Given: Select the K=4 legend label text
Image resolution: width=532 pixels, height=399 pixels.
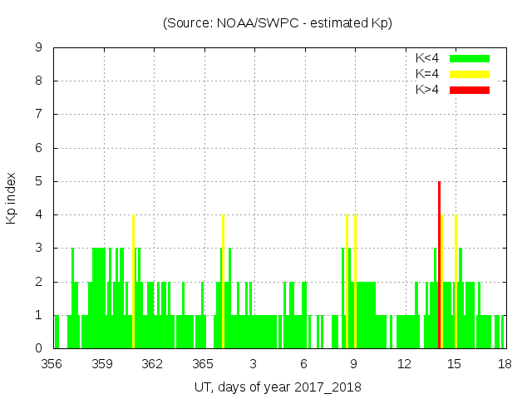Looking at the screenshot, I should pyautogui.click(x=429, y=74).
